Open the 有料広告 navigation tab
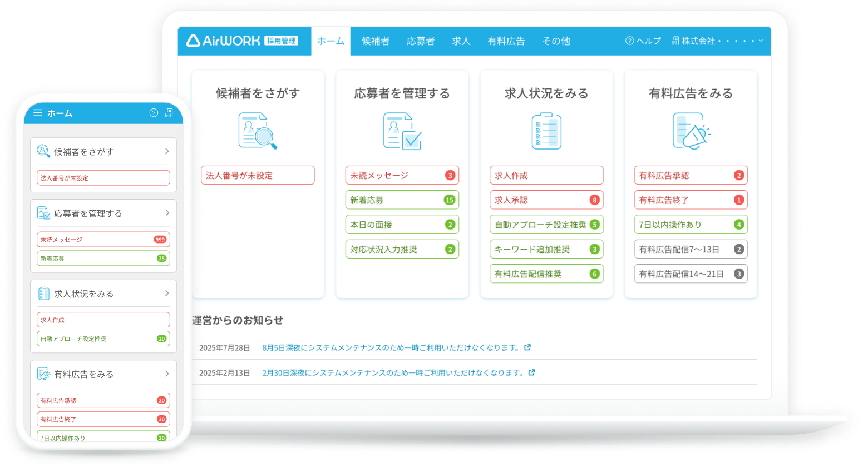Screen dimensions: 868x467 (506, 41)
